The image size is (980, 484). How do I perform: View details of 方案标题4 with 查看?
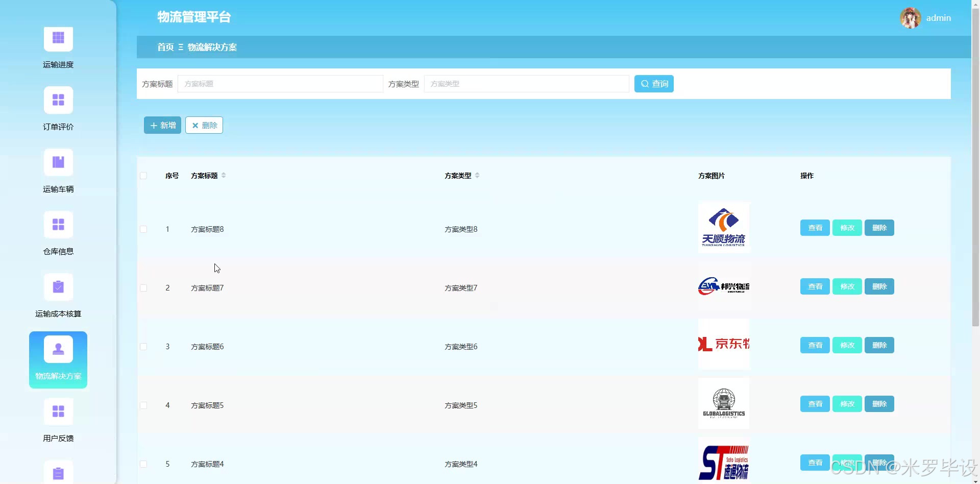[815, 463]
